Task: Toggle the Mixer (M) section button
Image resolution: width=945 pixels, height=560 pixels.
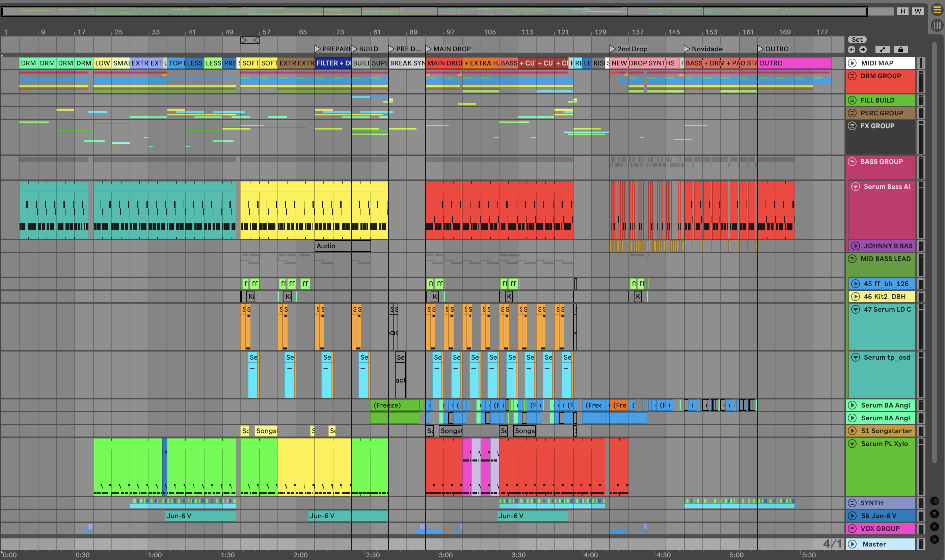Action: point(935,526)
